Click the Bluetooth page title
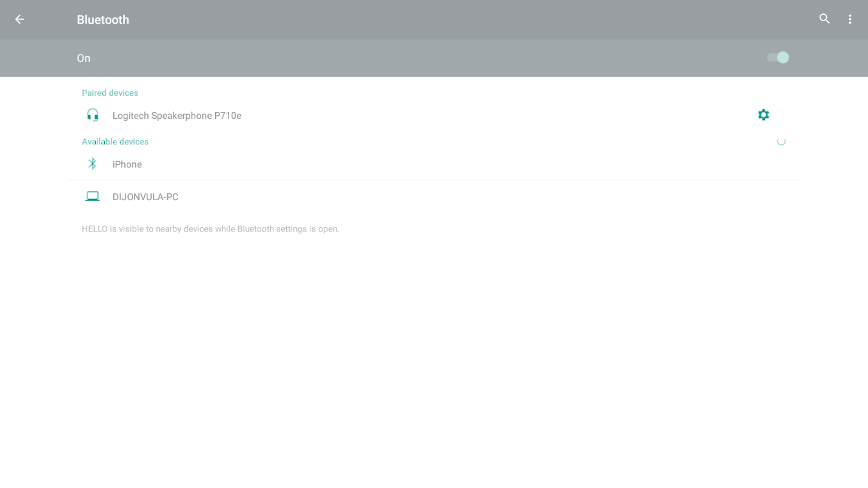 103,19
